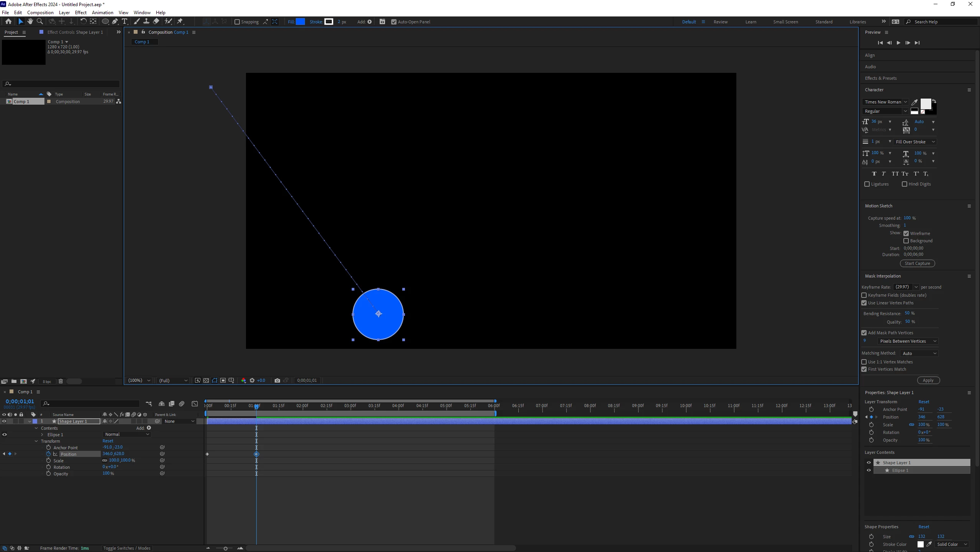Select the Zoom tool
This screenshot has width=980, height=552.
(x=39, y=21)
